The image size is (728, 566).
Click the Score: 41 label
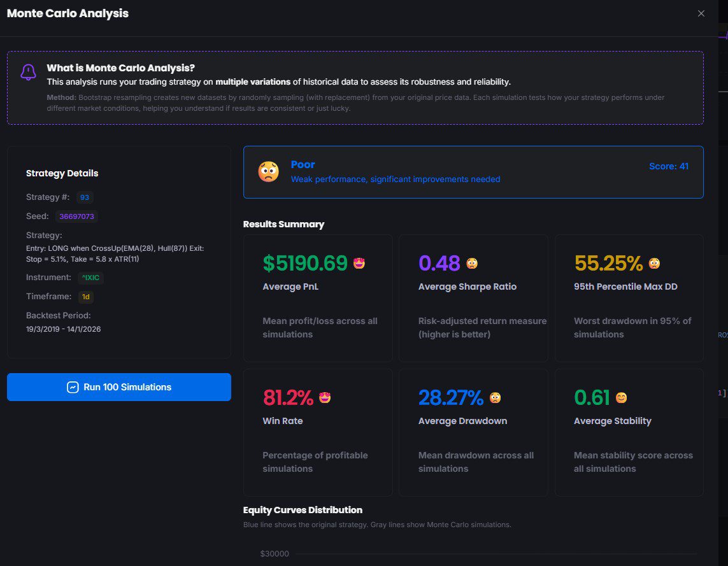pos(668,166)
